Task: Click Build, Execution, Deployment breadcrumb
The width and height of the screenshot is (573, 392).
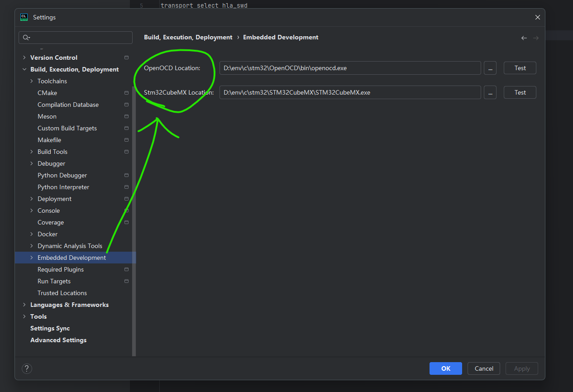Action: [188, 38]
